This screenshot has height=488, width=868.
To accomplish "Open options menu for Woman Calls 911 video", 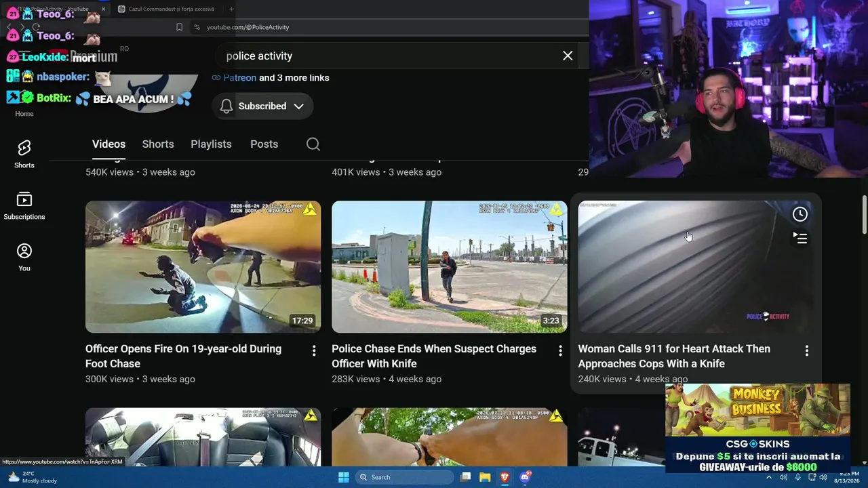I will (x=806, y=350).
